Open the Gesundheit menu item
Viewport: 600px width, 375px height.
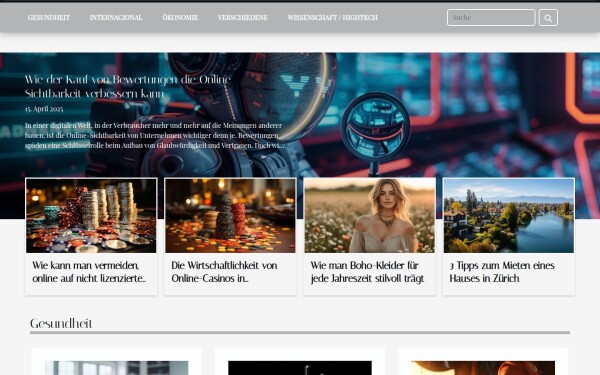[x=49, y=18]
